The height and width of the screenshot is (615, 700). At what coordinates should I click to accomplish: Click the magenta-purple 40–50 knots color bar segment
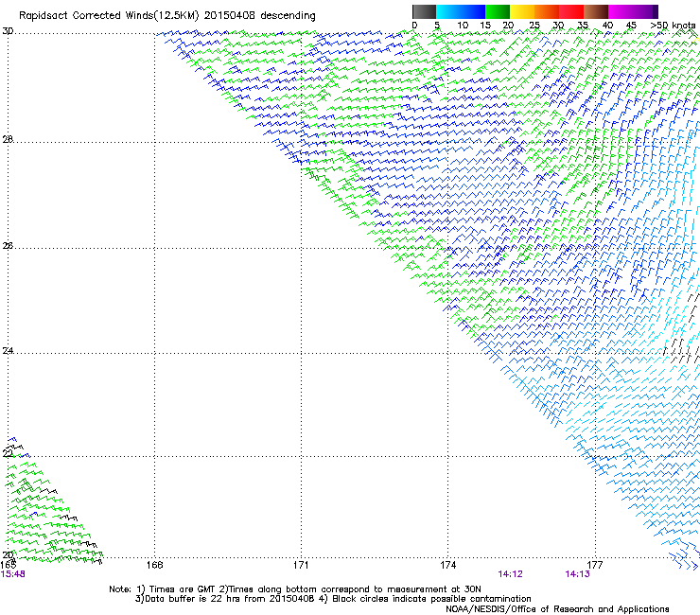[633, 11]
